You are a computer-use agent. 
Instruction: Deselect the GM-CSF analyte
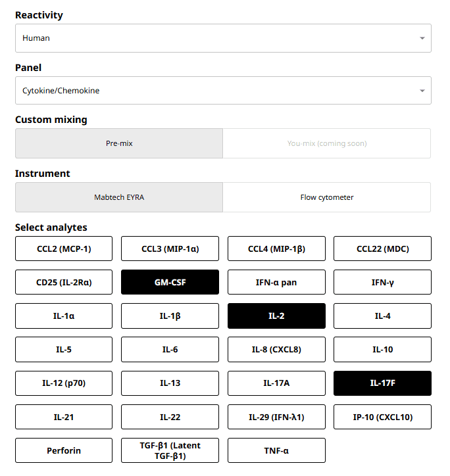170,282
